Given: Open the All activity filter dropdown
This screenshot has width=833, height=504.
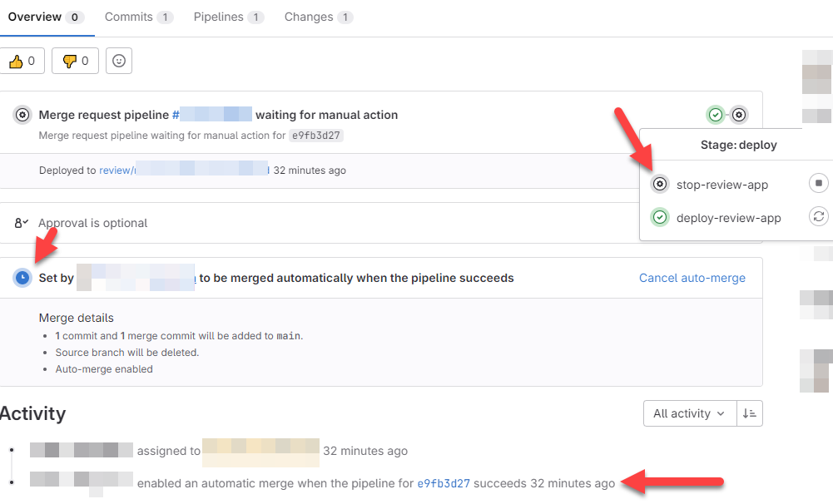Looking at the screenshot, I should point(690,413).
